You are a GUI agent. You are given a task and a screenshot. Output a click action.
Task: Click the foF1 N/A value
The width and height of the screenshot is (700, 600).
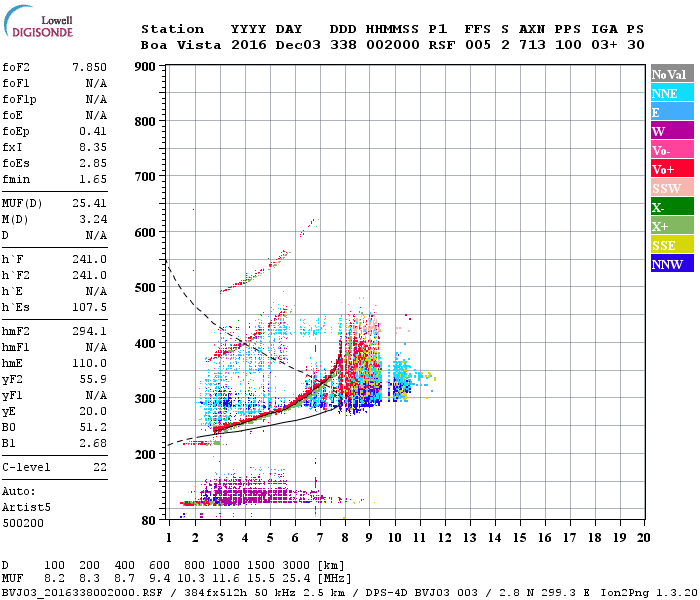click(96, 83)
